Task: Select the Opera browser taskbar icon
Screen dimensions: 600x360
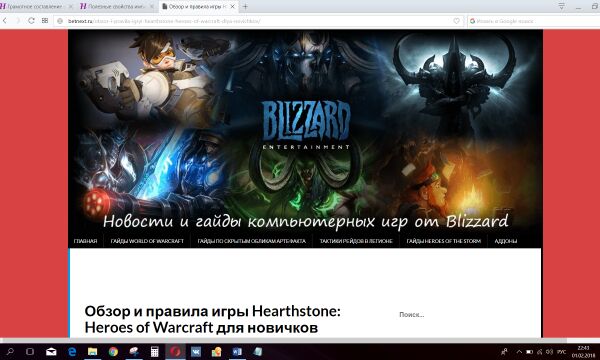Action: (x=175, y=352)
